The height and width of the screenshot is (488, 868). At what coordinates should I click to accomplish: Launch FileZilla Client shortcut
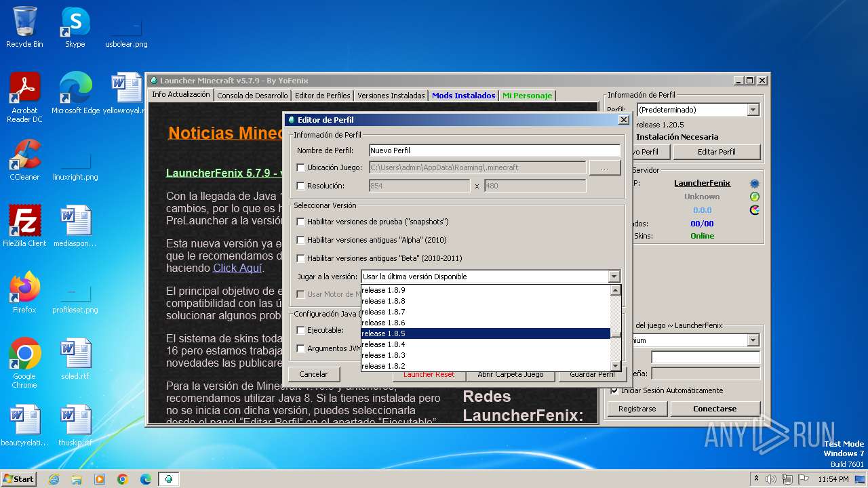[x=24, y=226]
